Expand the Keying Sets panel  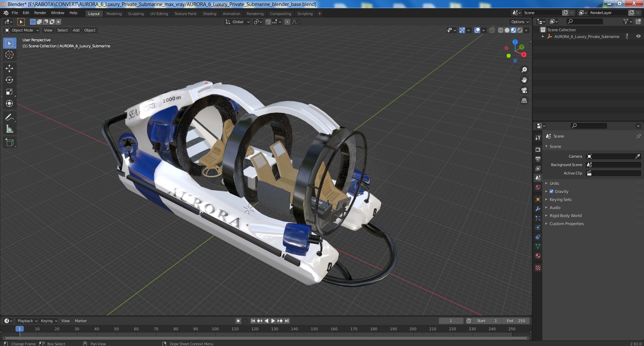[560, 199]
